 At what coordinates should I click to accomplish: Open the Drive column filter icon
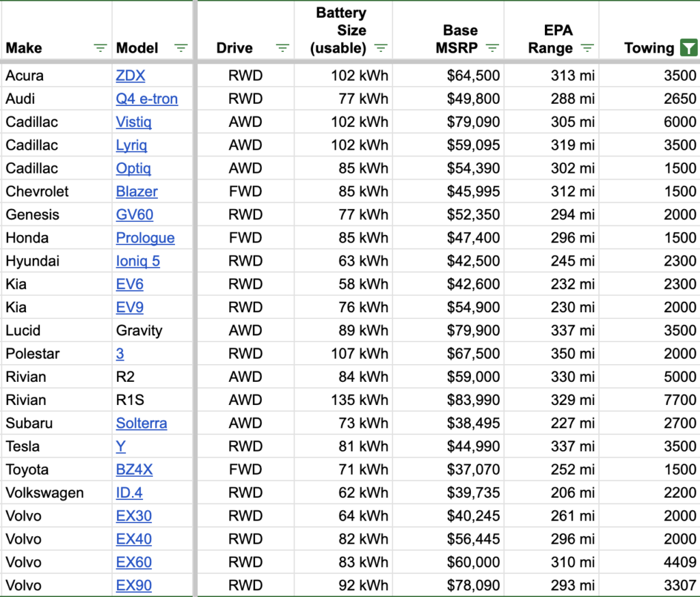[282, 48]
